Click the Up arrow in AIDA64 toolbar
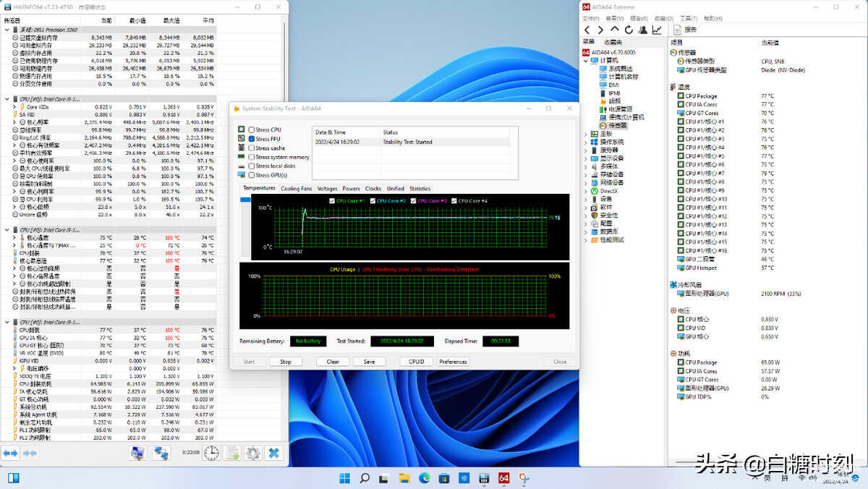Image resolution: width=868 pixels, height=489 pixels. [x=615, y=30]
